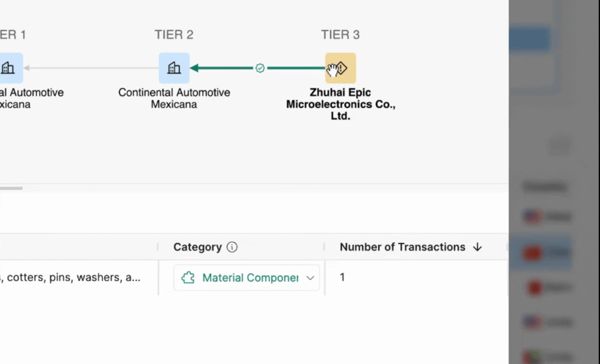Click the Category column header
Image resolution: width=600 pixels, height=364 pixels.
pos(197,247)
